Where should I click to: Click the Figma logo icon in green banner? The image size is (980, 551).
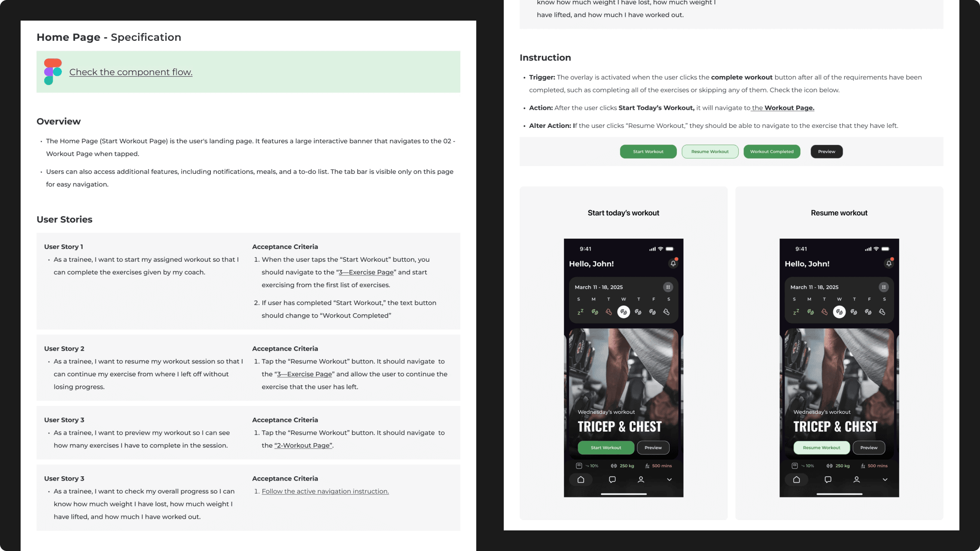point(53,72)
